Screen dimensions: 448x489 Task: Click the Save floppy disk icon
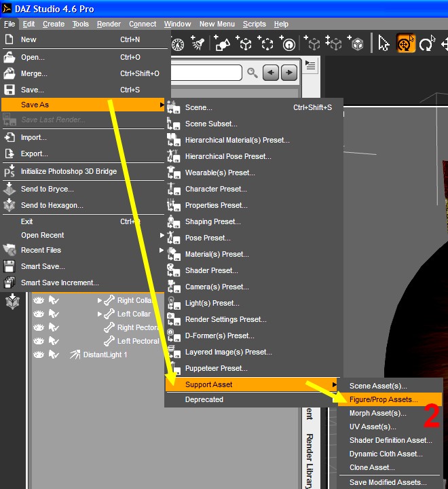(10, 90)
